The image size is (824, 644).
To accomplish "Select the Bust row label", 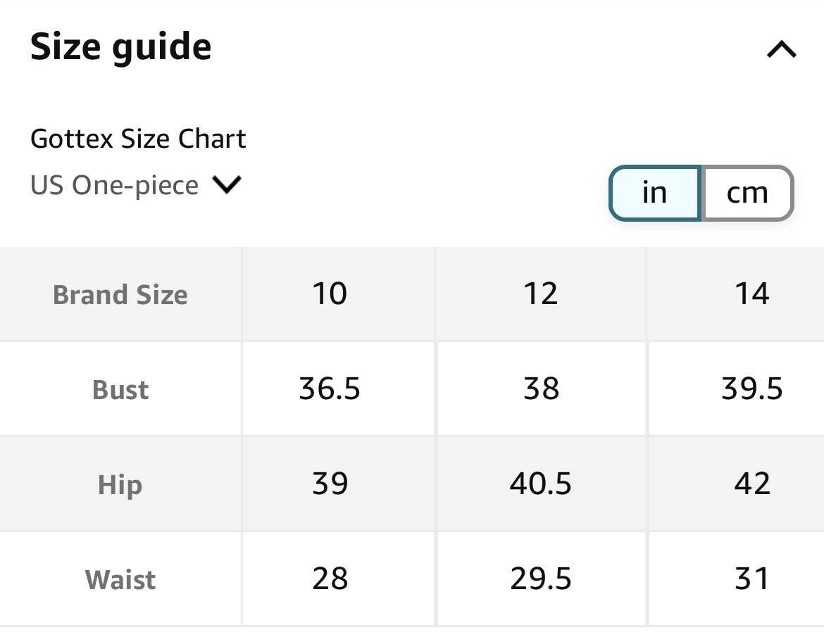I will [120, 389].
